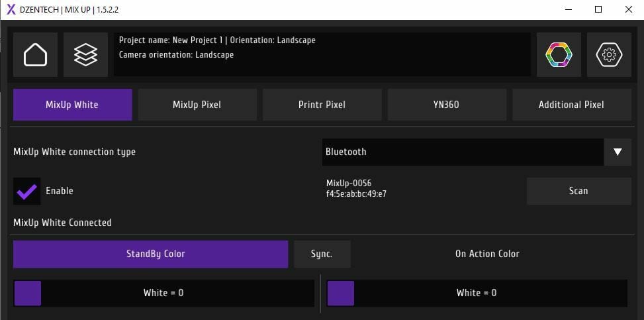
Task: Open the Home screen icon
Action: [35, 55]
